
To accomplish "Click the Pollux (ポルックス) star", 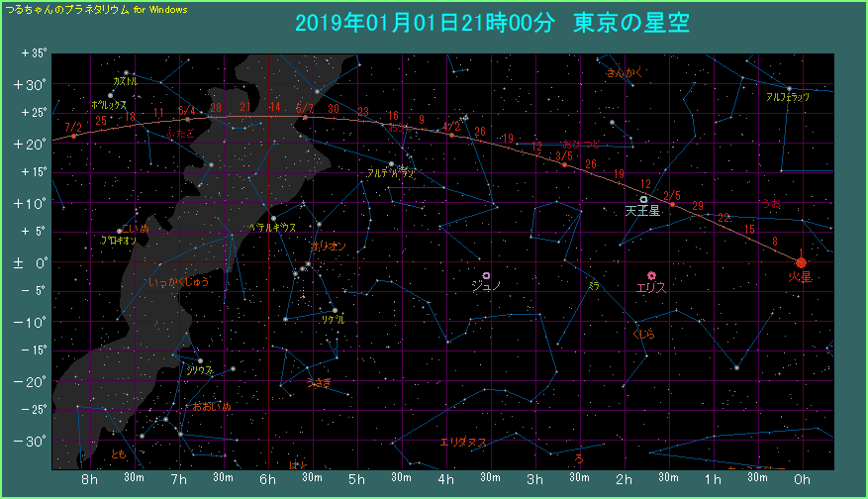I will click(x=110, y=95).
